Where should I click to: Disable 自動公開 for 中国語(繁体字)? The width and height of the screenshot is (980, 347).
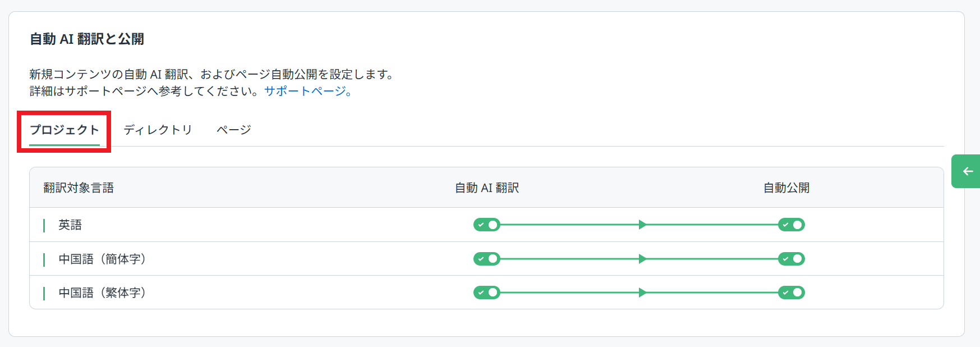tap(791, 293)
